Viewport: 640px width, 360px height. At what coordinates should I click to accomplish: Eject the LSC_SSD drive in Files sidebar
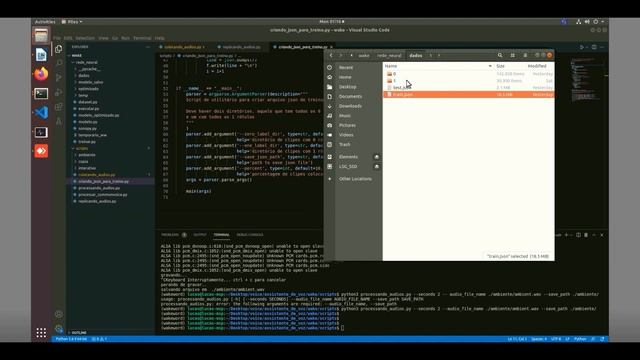coord(376,167)
